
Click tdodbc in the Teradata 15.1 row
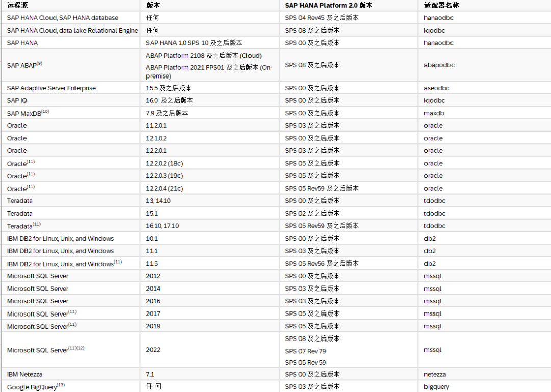[435, 214]
